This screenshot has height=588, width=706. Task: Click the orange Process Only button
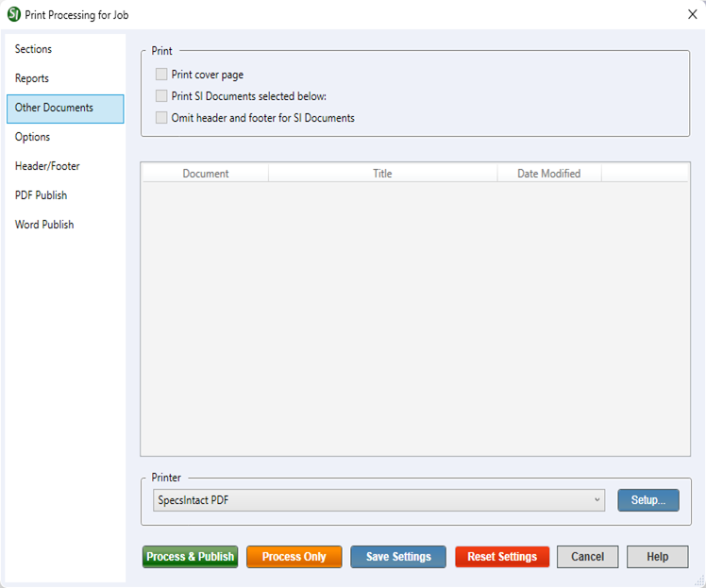point(294,557)
